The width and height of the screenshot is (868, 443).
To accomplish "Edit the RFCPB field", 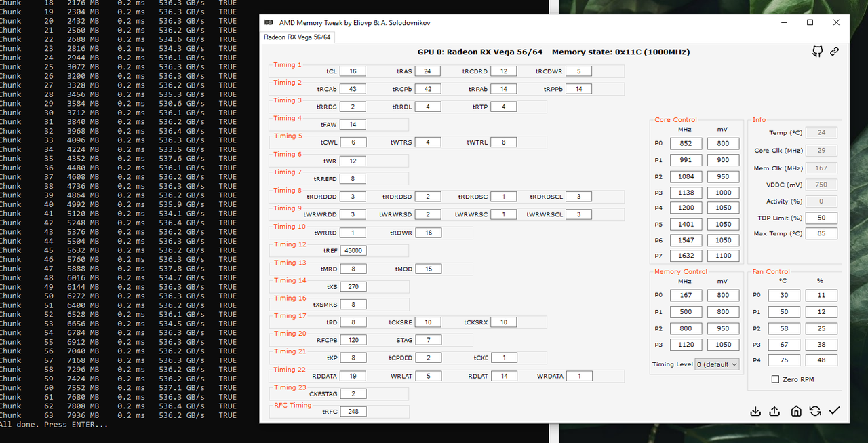I will 353,340.
